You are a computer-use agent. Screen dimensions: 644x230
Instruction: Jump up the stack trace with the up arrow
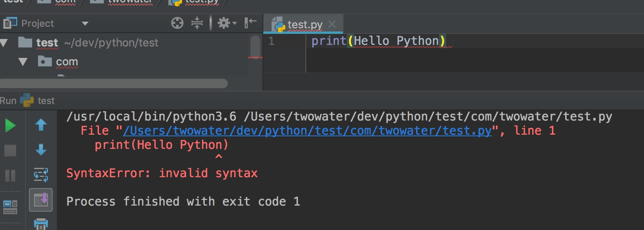41,125
